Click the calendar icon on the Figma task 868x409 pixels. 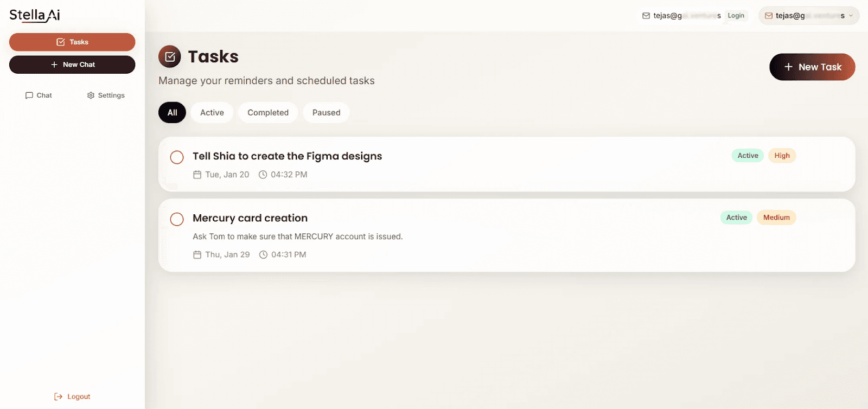tap(197, 174)
